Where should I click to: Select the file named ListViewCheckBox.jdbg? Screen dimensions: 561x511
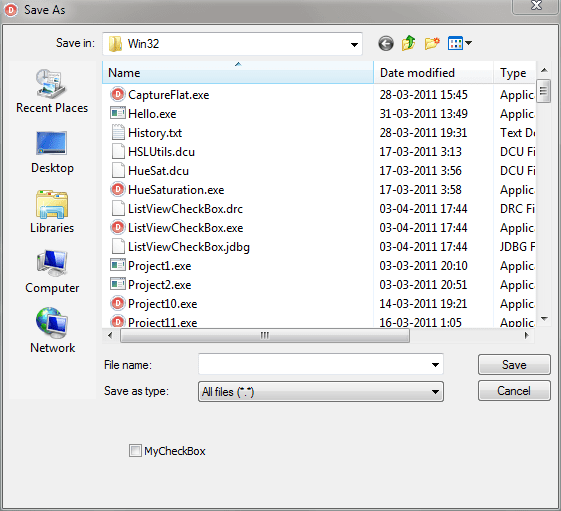[189, 247]
